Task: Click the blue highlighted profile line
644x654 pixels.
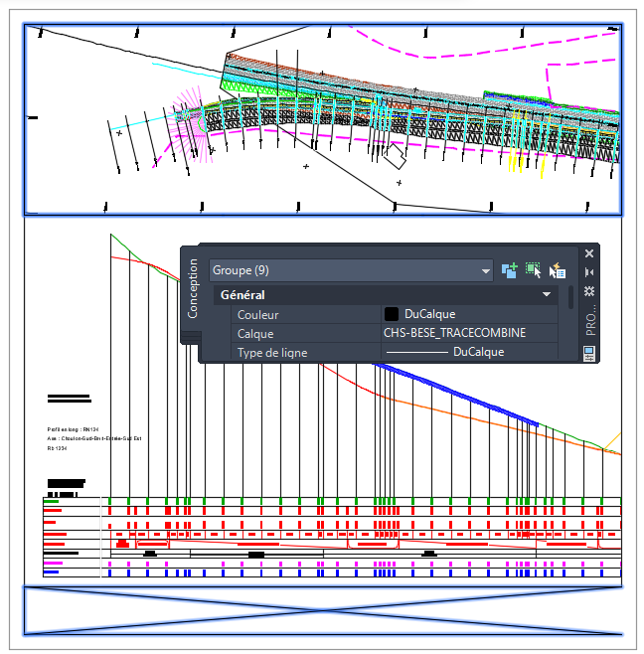Action: tap(459, 394)
